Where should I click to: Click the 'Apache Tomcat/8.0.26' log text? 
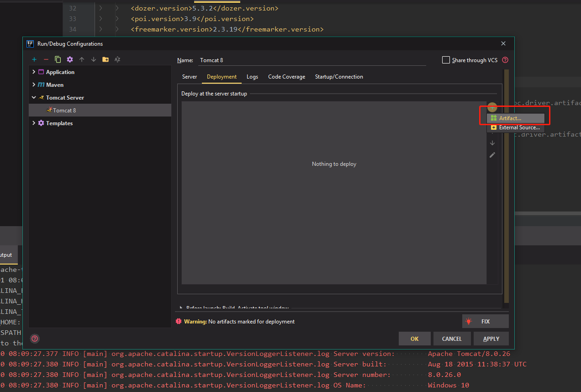point(469,354)
